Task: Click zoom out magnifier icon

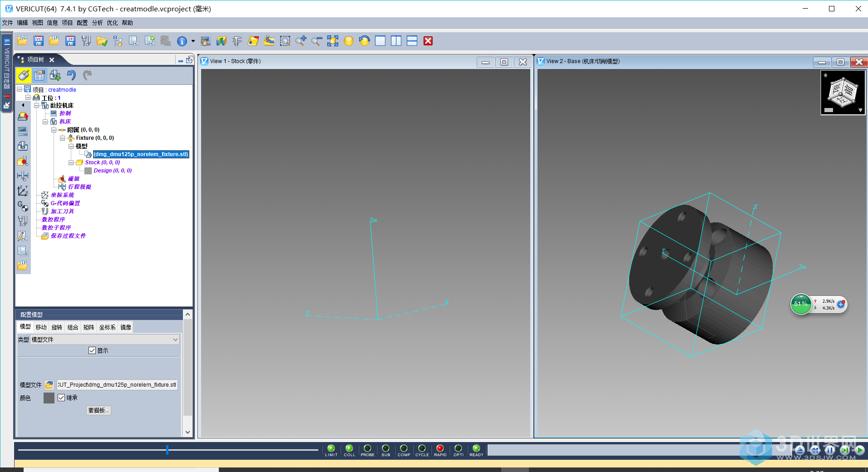Action: (x=317, y=41)
